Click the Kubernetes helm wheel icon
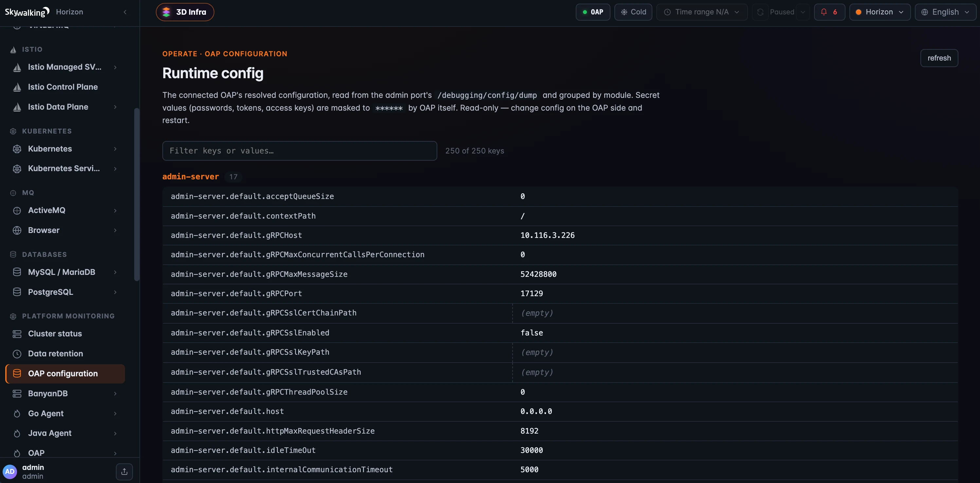980x483 pixels. (17, 149)
